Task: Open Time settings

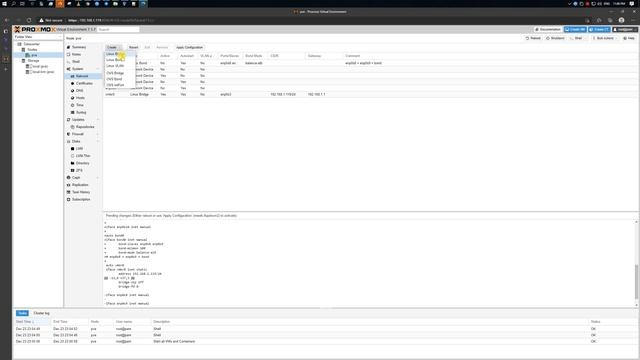Action: (x=80, y=105)
